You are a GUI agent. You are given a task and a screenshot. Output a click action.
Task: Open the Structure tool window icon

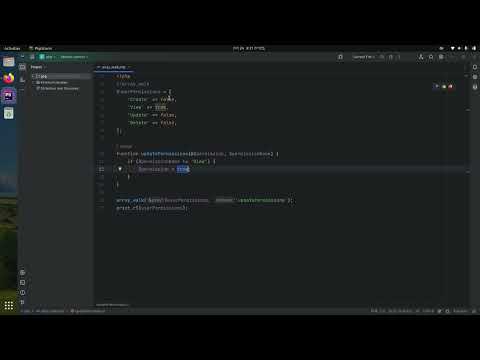22,79
